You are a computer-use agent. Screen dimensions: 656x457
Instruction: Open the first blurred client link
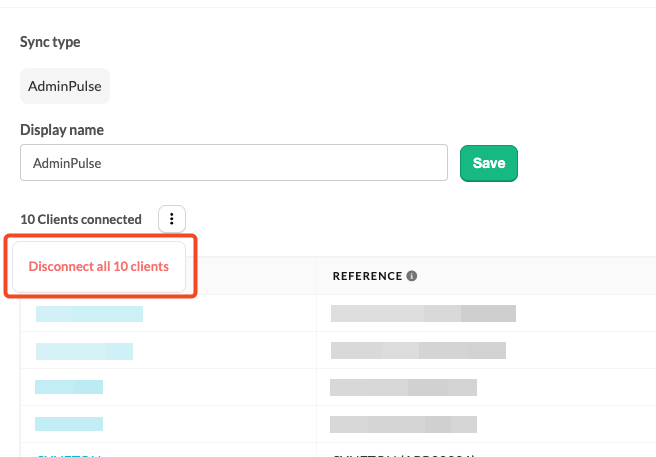pos(89,314)
